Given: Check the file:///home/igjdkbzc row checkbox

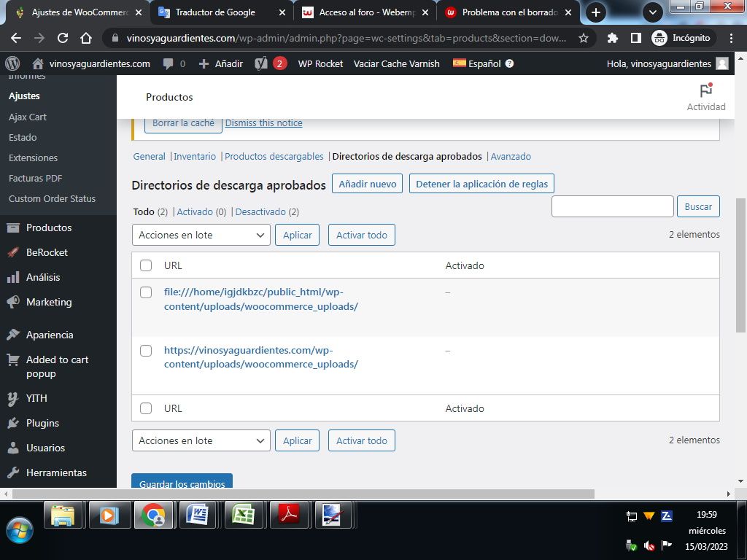Looking at the screenshot, I should point(146,292).
